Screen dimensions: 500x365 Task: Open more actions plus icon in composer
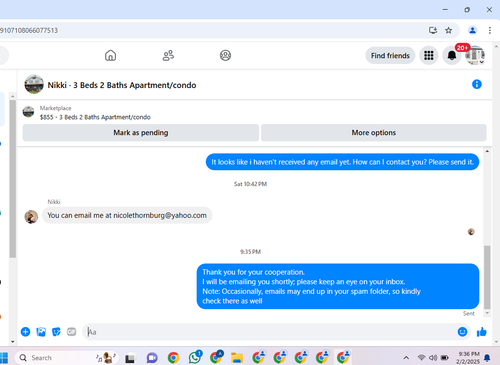coord(25,332)
